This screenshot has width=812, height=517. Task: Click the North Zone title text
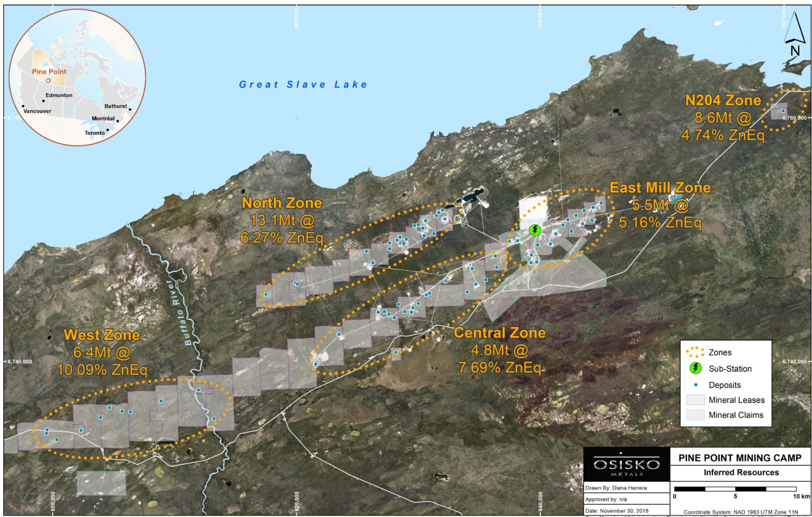[x=282, y=203]
